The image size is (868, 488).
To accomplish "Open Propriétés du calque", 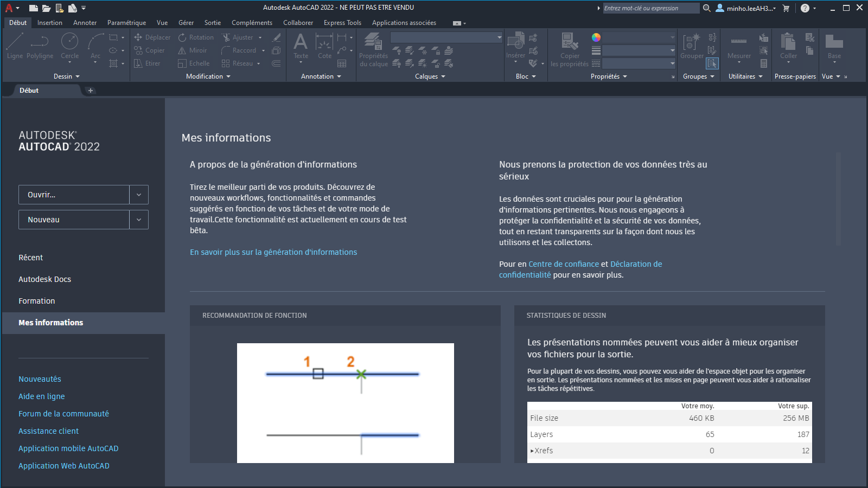I will tap(373, 50).
